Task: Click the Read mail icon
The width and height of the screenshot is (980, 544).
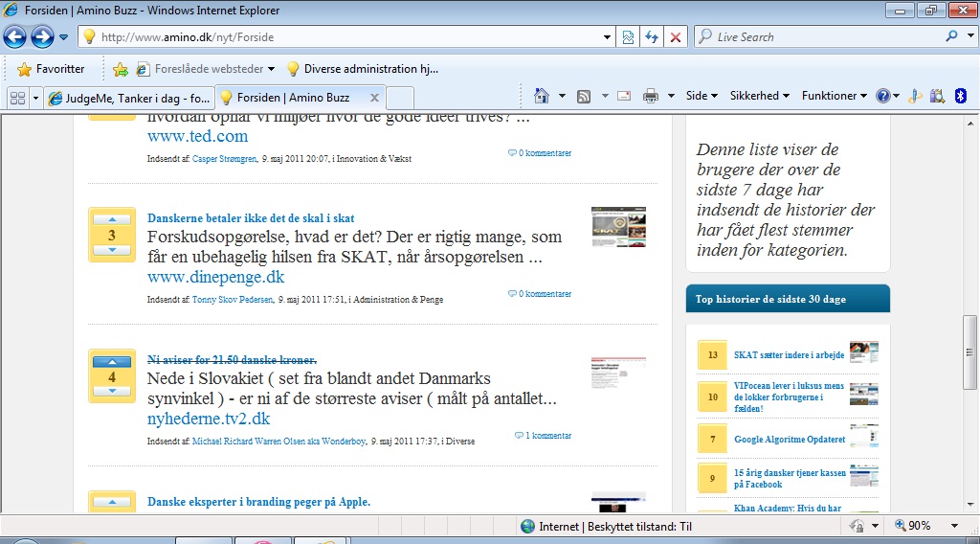Action: (x=624, y=97)
